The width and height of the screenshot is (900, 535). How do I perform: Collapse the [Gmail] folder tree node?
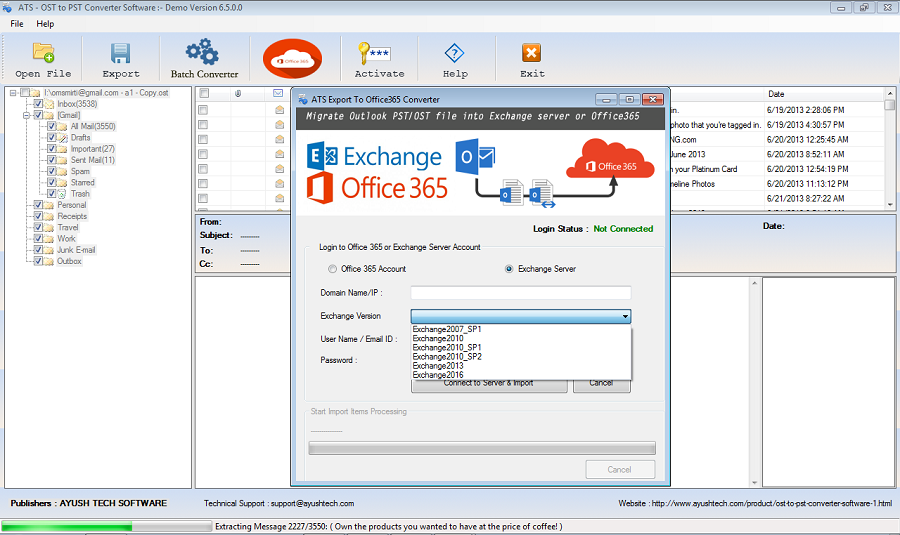coord(26,115)
